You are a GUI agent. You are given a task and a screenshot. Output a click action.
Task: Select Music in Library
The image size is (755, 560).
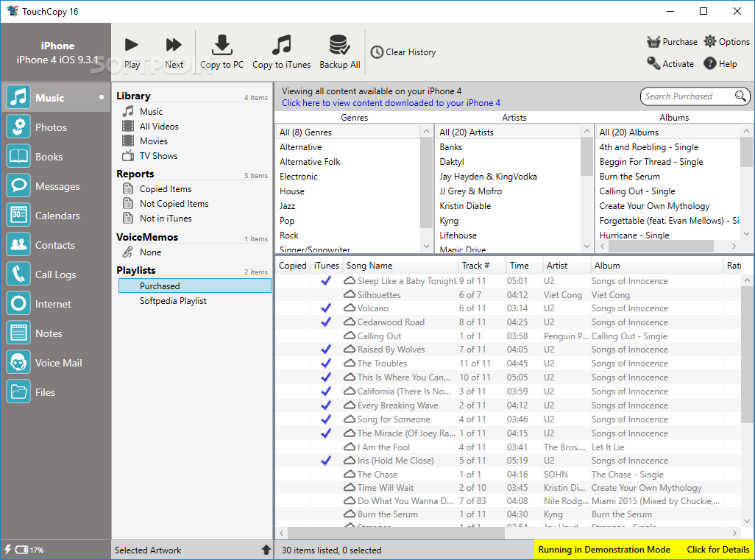click(151, 112)
